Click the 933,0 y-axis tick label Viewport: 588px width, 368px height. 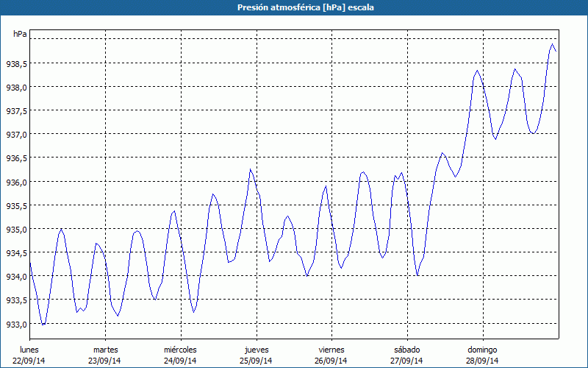[x=16, y=325]
